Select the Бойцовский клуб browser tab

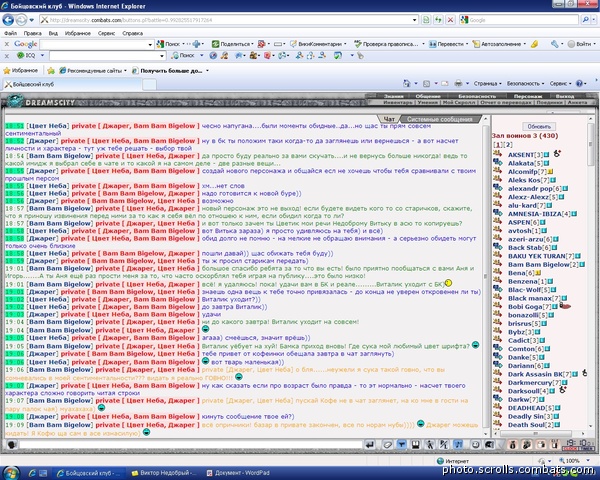(73, 84)
